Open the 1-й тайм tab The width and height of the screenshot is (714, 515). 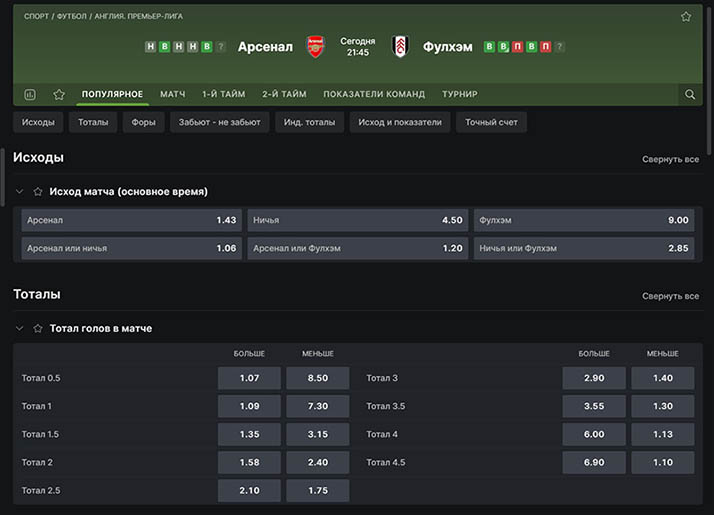224,94
